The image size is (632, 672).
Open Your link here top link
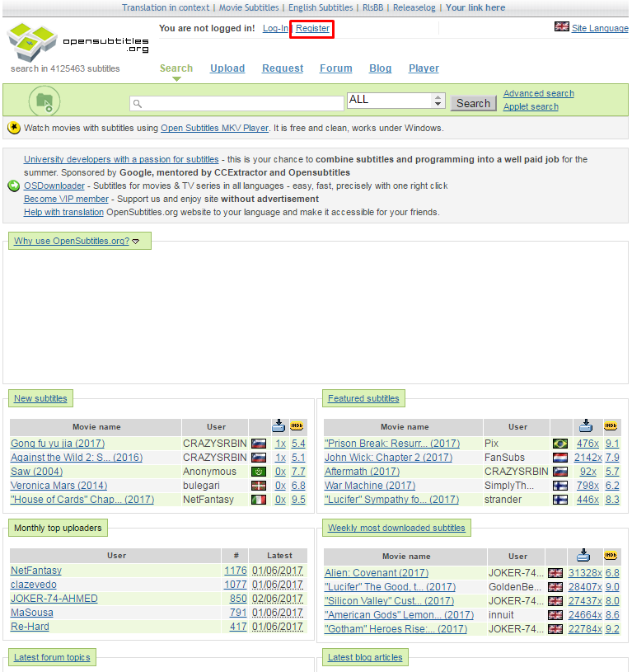pos(475,7)
